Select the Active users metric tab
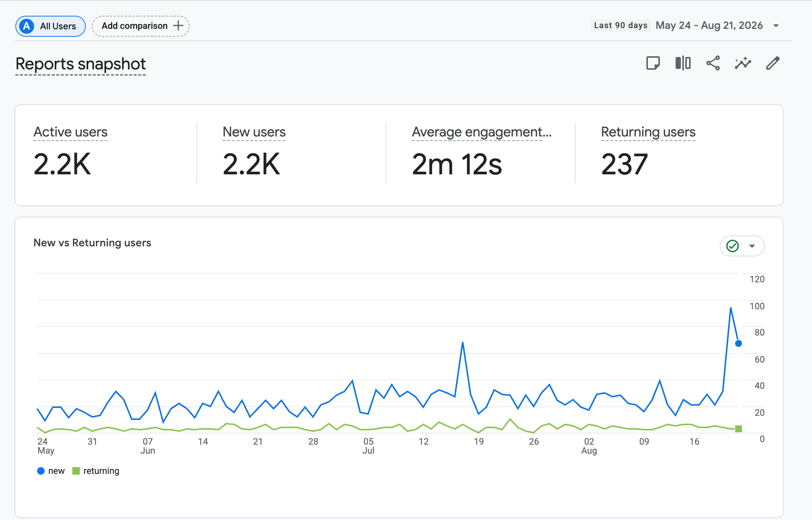Screen dimensions: 812x520 [70, 132]
